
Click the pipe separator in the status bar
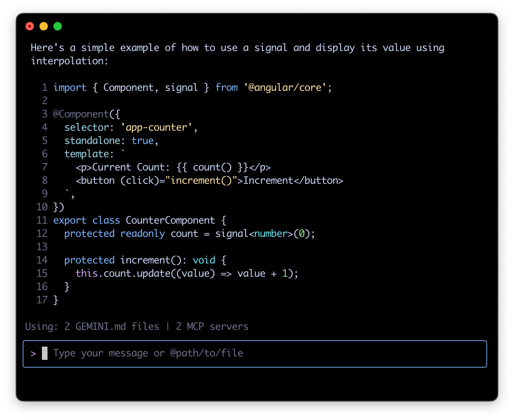click(x=167, y=326)
